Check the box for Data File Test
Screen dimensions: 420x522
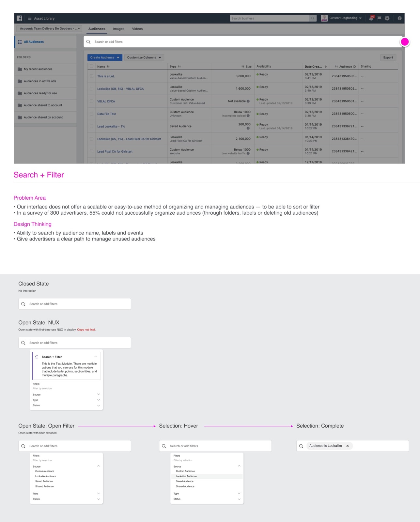click(x=91, y=114)
